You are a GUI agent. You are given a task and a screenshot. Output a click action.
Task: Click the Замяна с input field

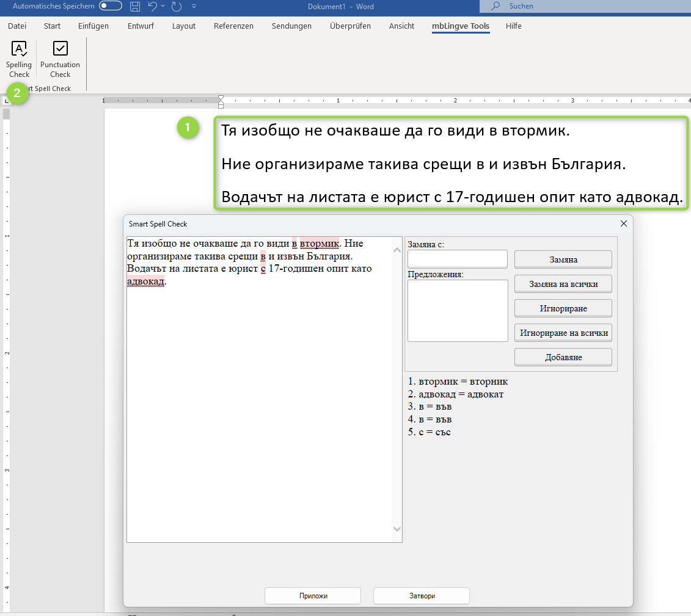coord(458,259)
